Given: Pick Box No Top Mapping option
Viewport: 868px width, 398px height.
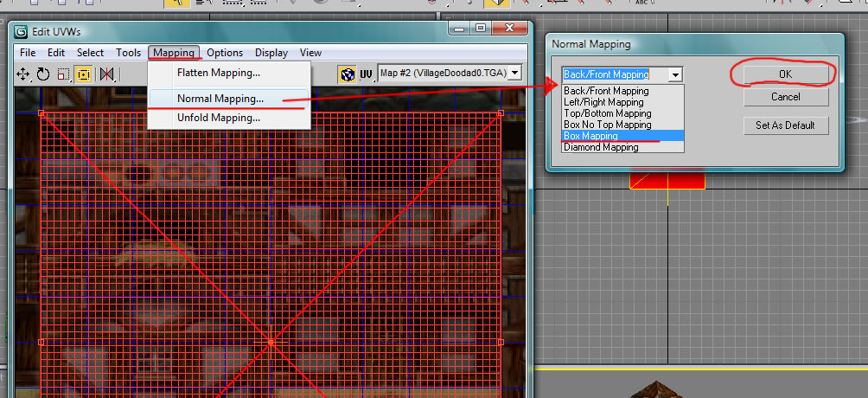Looking at the screenshot, I should [x=622, y=125].
